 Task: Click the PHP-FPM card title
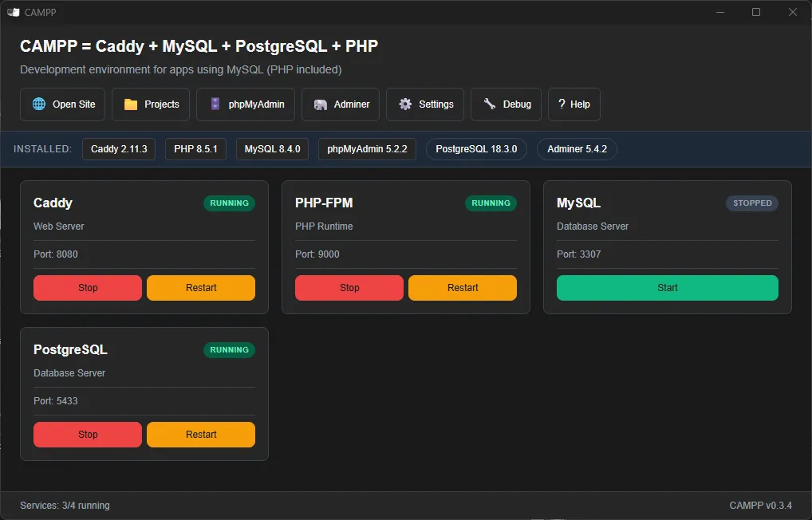[324, 203]
